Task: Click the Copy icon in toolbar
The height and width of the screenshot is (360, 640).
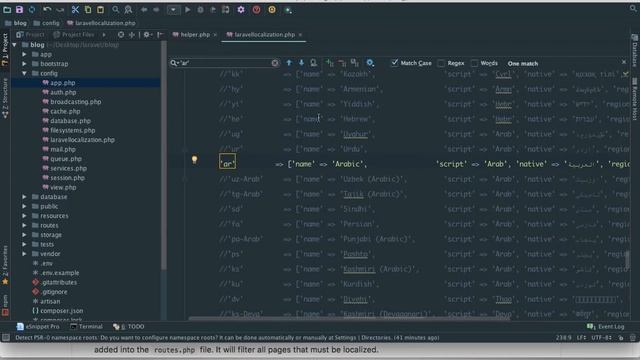Action: [x=88, y=9]
